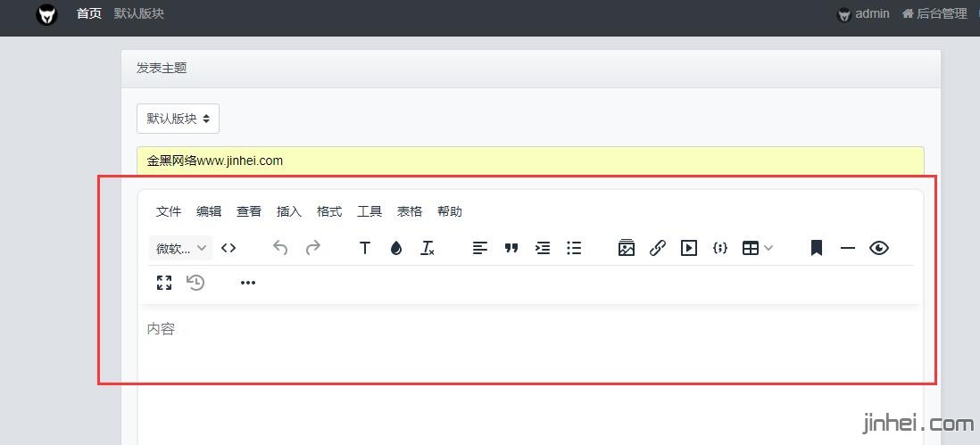Restore the last draft history icon
980x445 pixels.
(195, 283)
